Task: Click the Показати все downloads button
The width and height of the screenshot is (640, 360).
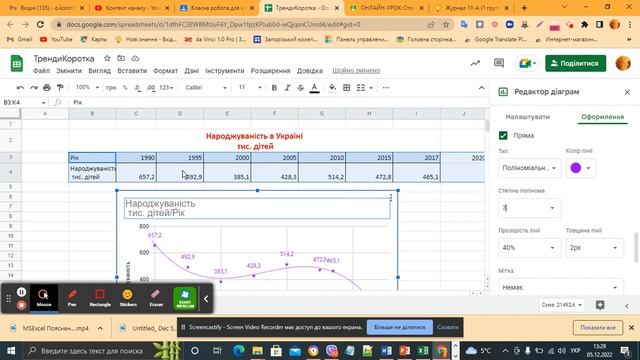Action: coord(598,327)
